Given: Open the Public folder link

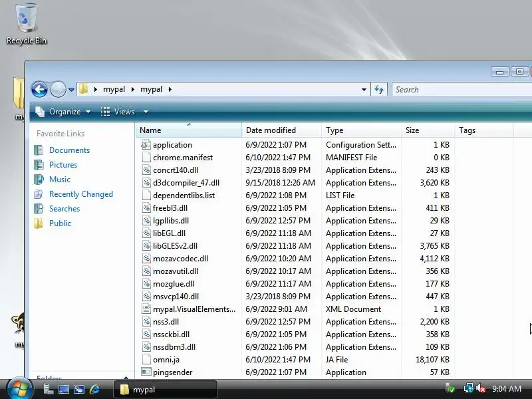Looking at the screenshot, I should (60, 223).
